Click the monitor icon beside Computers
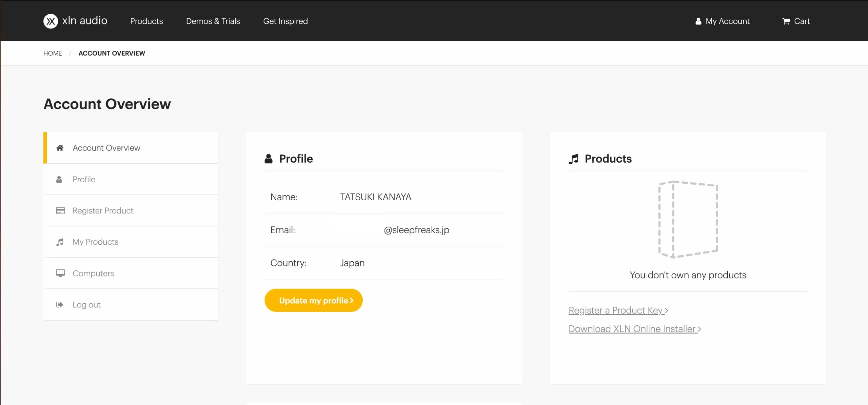The image size is (868, 405). [60, 273]
